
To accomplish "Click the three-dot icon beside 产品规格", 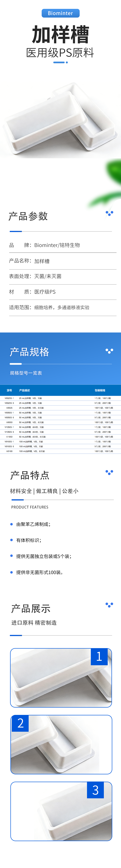I will (x=109, y=351).
